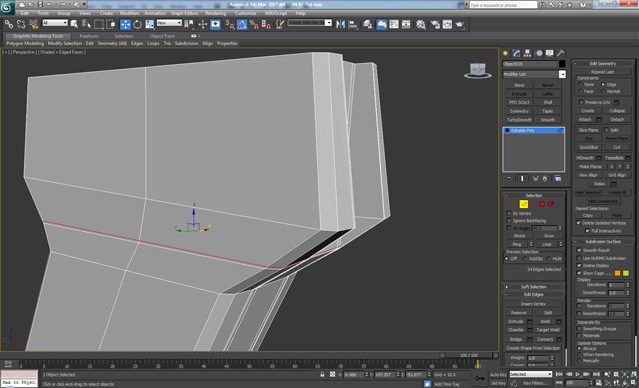Open the Modify command panel tab
The height and width of the screenshot is (388, 639).
pos(517,53)
